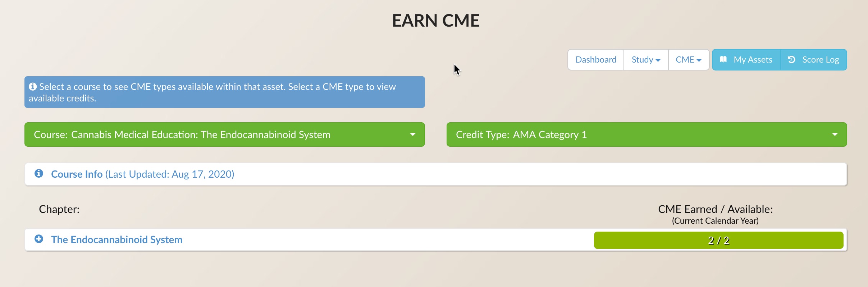
Task: Click the info icon beside Course Info
Action: (39, 174)
